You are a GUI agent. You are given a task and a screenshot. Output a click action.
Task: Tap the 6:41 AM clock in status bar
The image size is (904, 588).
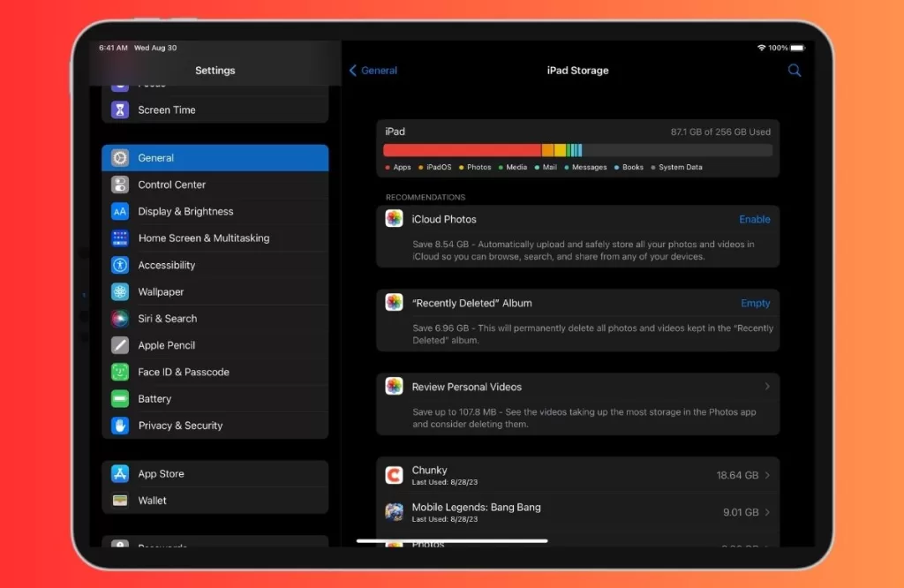pos(113,48)
